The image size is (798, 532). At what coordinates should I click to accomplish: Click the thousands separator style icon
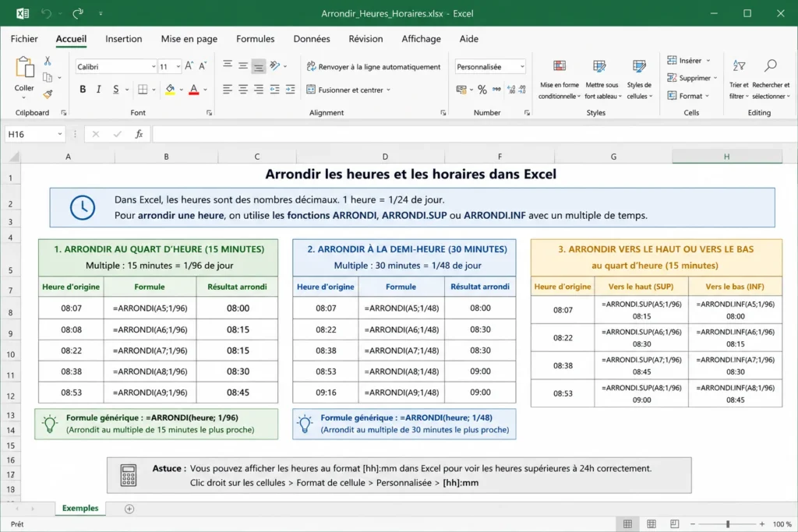tap(496, 90)
